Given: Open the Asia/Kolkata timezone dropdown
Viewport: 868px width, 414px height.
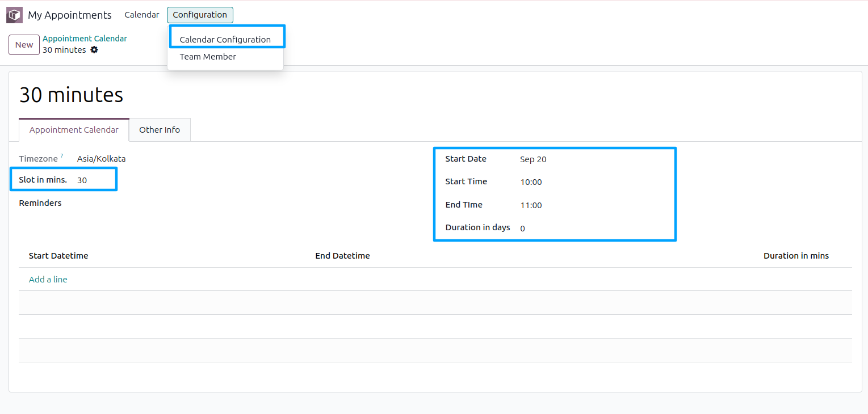Looking at the screenshot, I should pyautogui.click(x=101, y=158).
